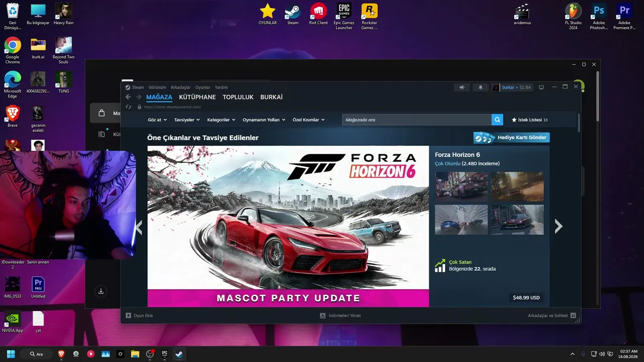Open Google Chrome from the desktop

pyautogui.click(x=13, y=50)
